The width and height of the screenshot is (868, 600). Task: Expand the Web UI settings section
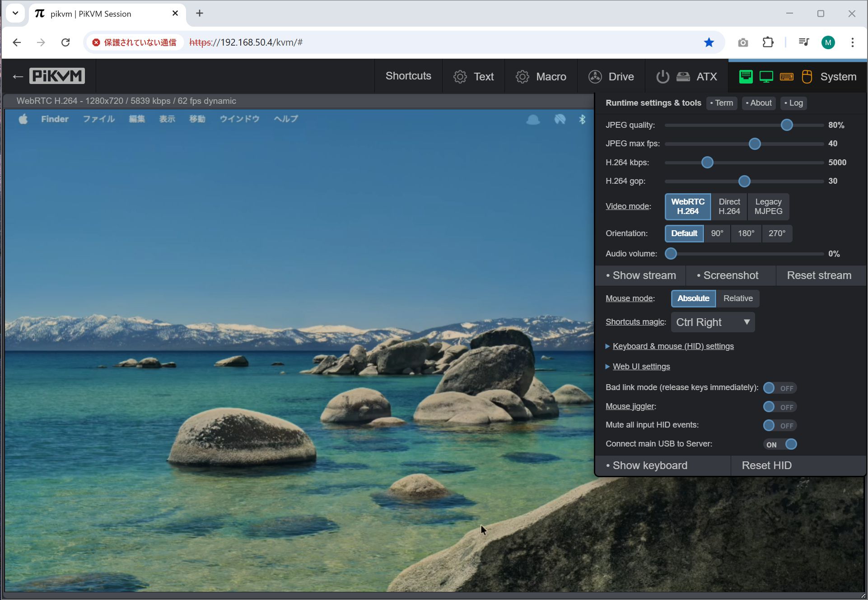641,367
